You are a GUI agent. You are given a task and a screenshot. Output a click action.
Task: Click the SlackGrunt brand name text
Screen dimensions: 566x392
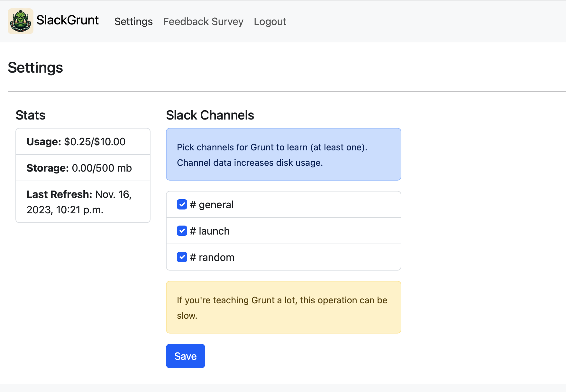tap(68, 20)
